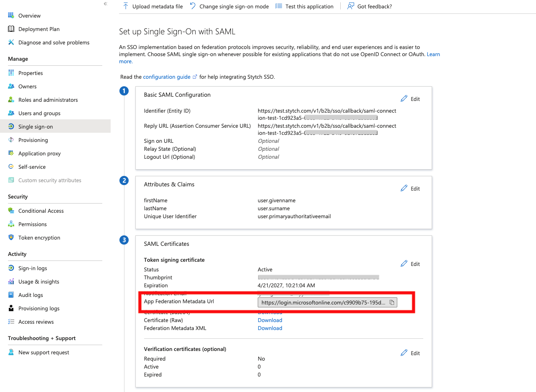This screenshot has height=392, width=536.
Task: Click the Self-service icon
Action: click(x=11, y=167)
